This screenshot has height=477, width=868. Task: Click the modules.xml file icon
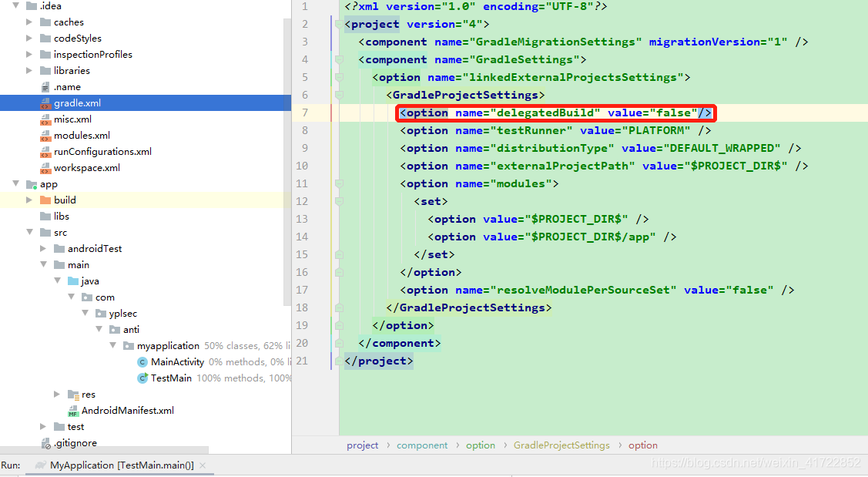pos(45,135)
